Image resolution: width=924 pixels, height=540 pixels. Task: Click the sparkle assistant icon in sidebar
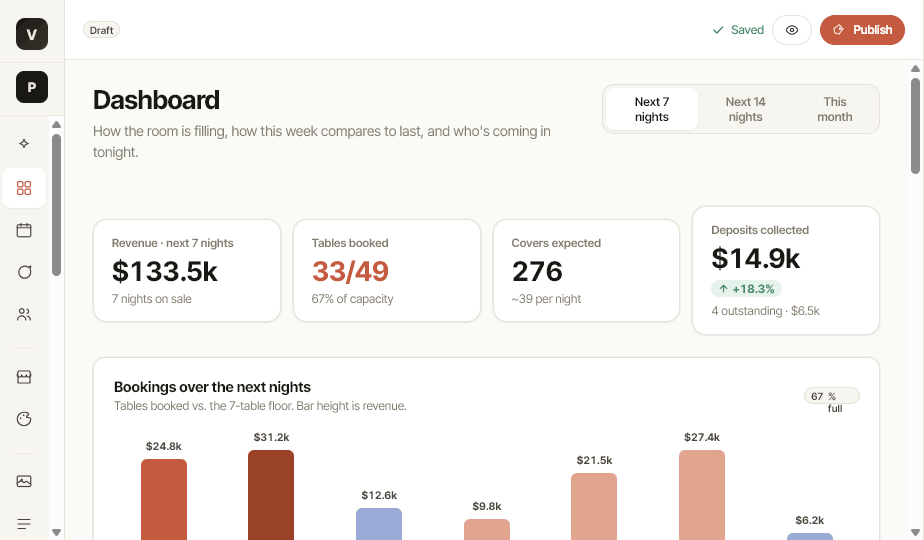(x=24, y=143)
